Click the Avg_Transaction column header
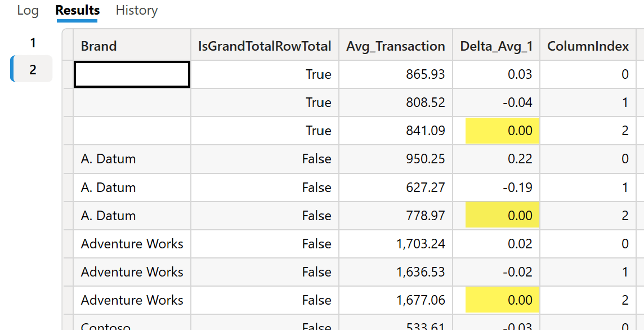The height and width of the screenshot is (330, 644). (x=396, y=46)
